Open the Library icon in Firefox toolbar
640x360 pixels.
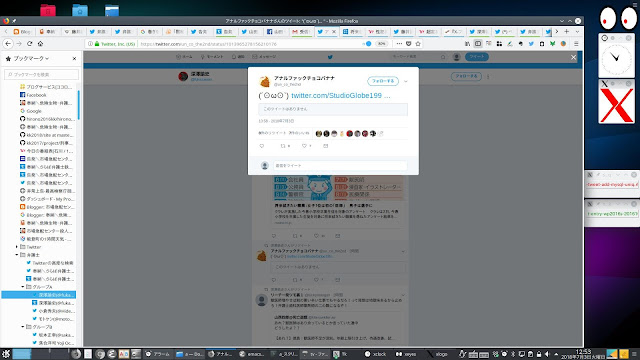click(x=467, y=44)
